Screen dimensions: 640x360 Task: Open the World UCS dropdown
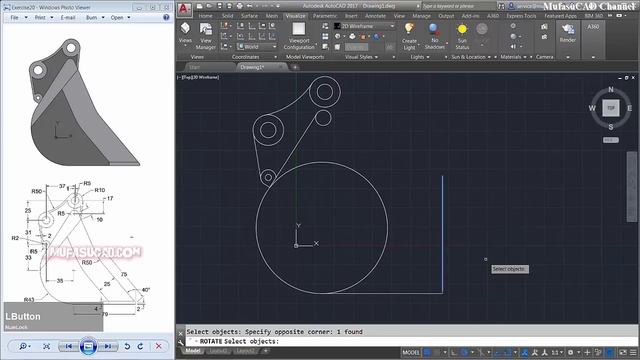coord(257,47)
